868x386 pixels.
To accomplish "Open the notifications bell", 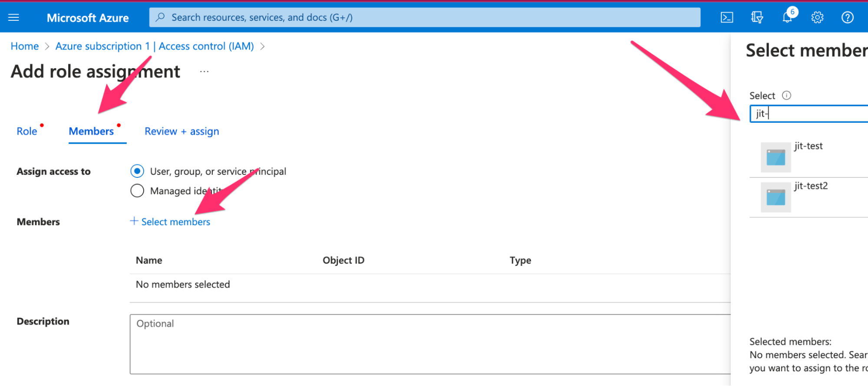I will point(787,17).
